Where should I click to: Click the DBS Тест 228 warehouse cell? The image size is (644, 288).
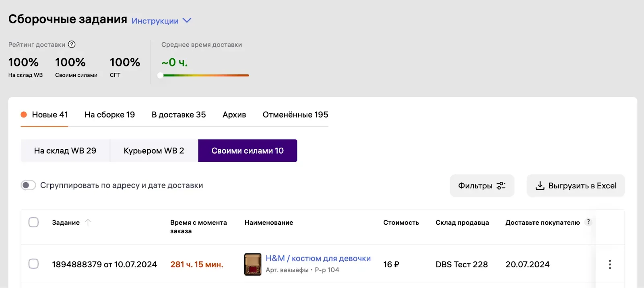coord(462,264)
